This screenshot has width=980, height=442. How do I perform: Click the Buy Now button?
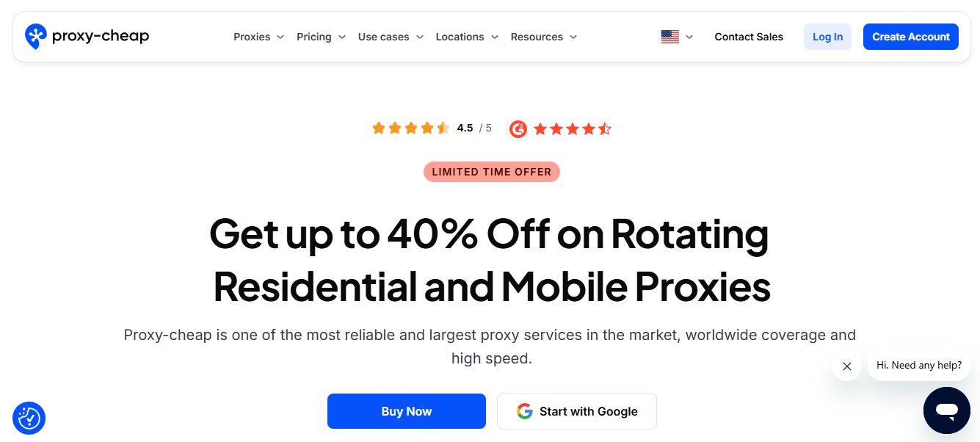[x=406, y=411]
